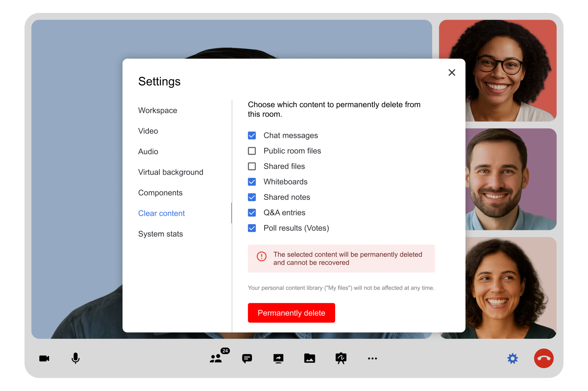Check Shared files checkbox
The height and width of the screenshot is (391, 588).
pyautogui.click(x=252, y=166)
